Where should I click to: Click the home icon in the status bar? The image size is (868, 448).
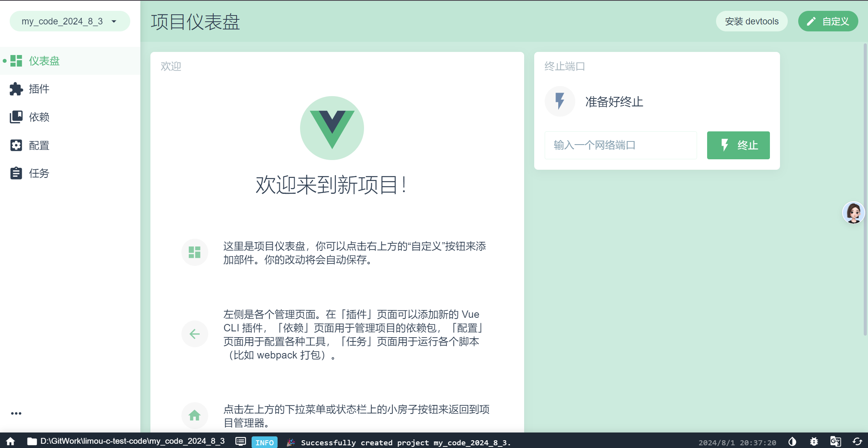pyautogui.click(x=10, y=441)
